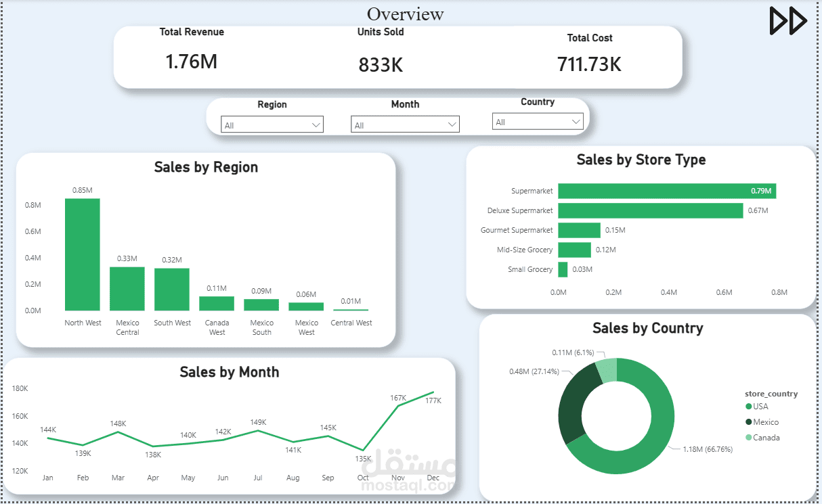Viewport: 822px width, 504px height.
Task: Select the North West bar in Sales by Region
Action: pyautogui.click(x=83, y=254)
